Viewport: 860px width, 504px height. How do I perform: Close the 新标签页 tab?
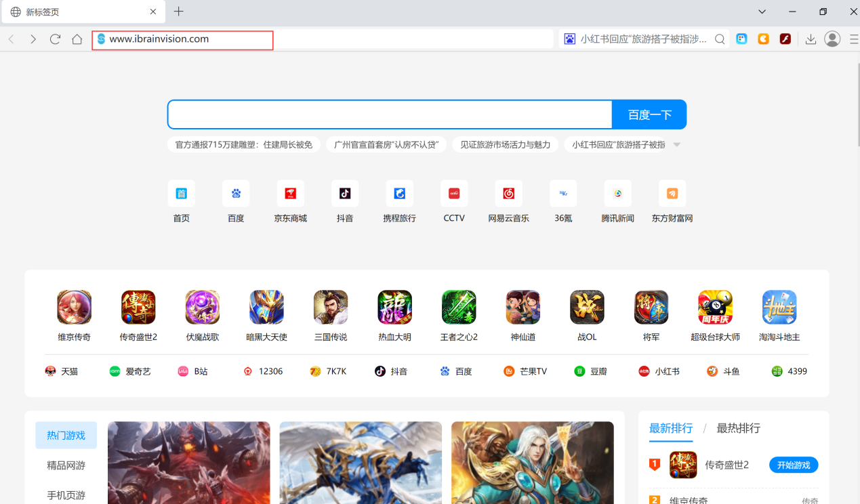[153, 12]
